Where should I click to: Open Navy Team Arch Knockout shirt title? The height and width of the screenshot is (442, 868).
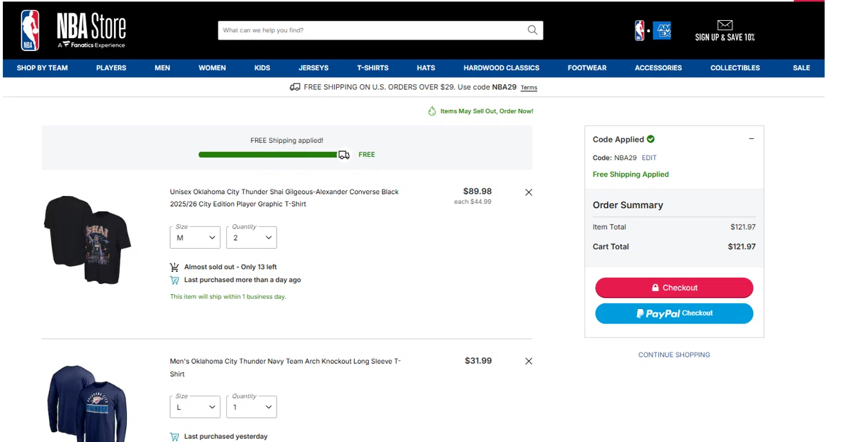[x=285, y=367]
